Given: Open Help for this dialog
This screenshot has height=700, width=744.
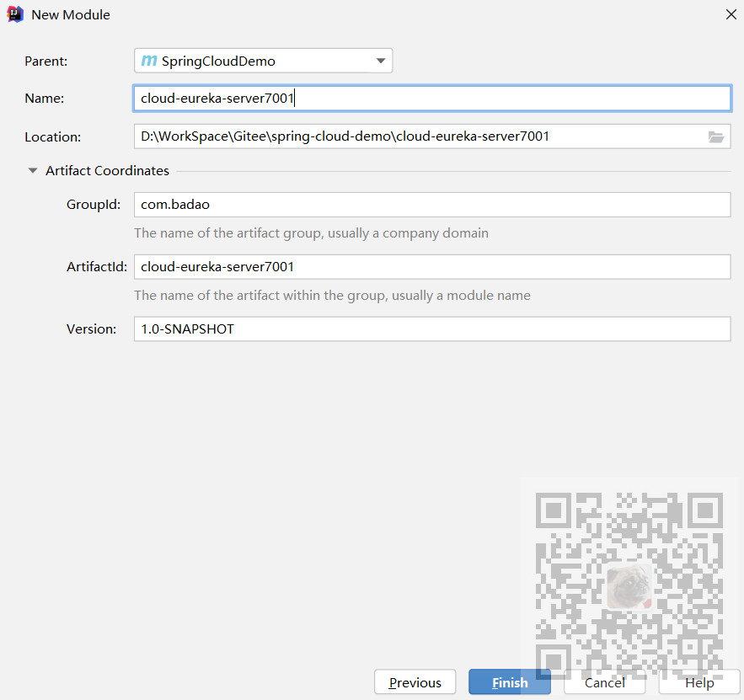Looking at the screenshot, I should coord(699,682).
